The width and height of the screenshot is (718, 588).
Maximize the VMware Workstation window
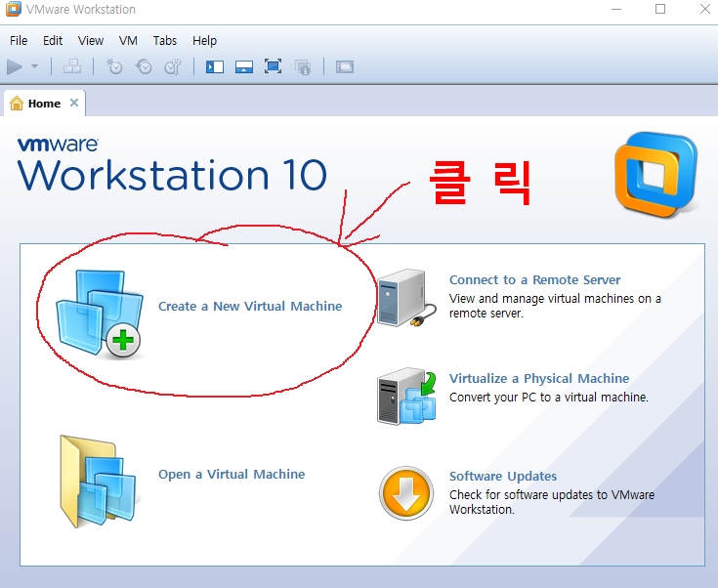pyautogui.click(x=660, y=9)
